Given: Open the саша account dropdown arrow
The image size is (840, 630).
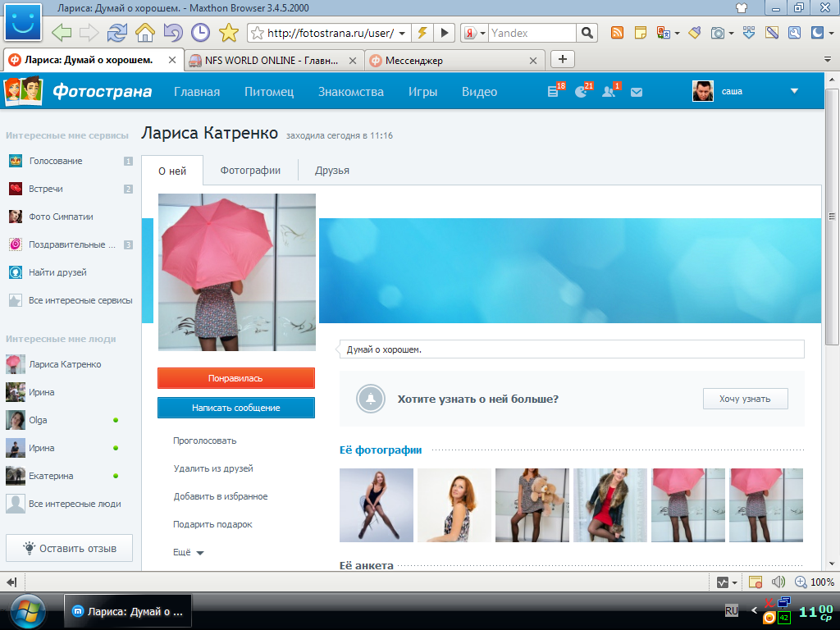Looking at the screenshot, I should click(793, 91).
